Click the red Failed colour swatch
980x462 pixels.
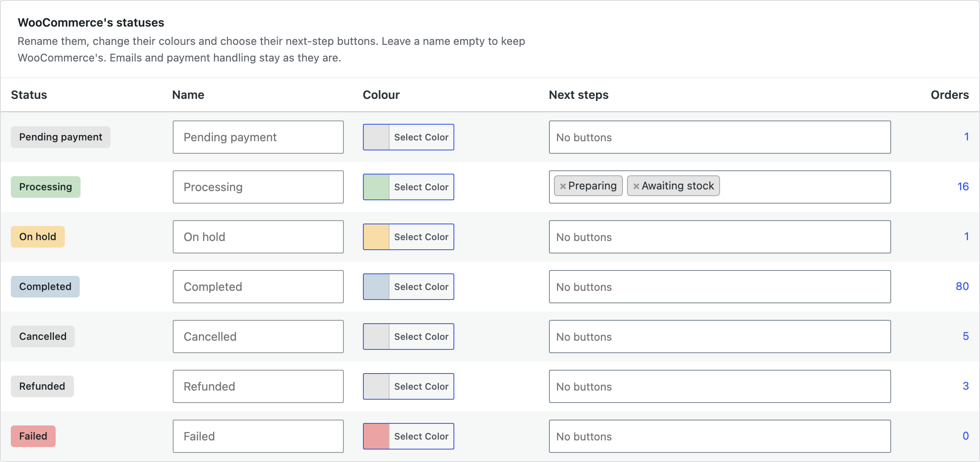pyautogui.click(x=376, y=436)
